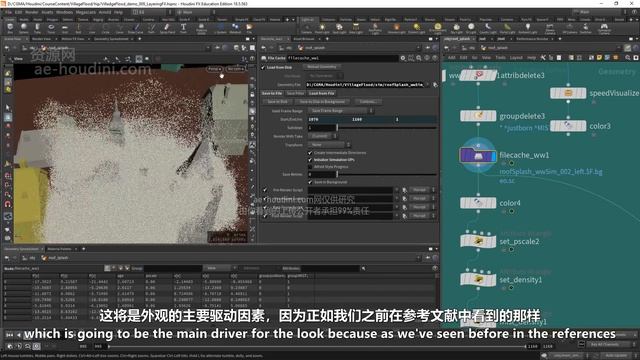Select the Ambient Light shelf tool
The height and width of the screenshot is (360, 640).
(528, 28)
